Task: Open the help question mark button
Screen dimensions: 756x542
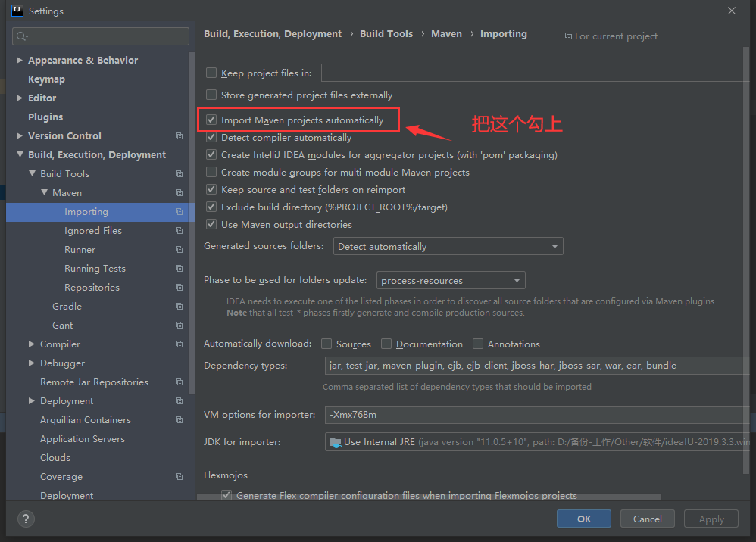Action: [26, 519]
